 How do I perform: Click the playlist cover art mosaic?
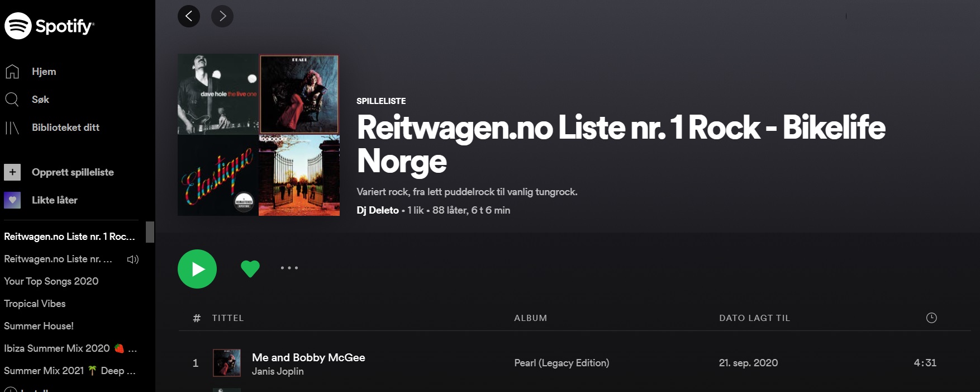(259, 135)
